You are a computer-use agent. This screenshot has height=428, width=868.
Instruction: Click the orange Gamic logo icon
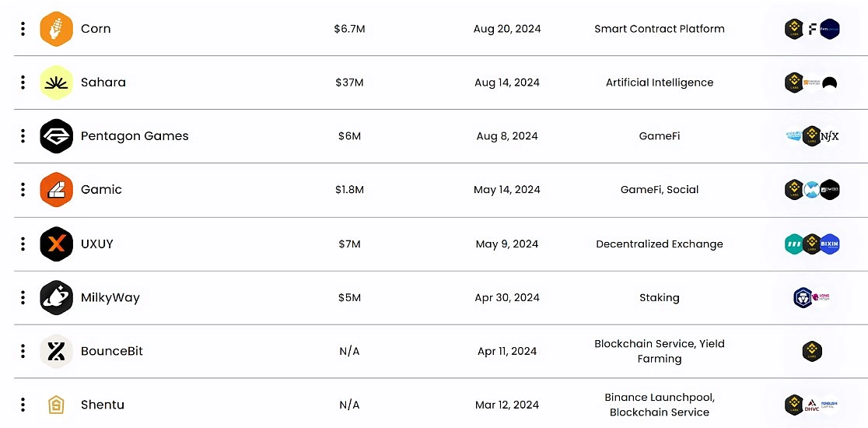[57, 190]
